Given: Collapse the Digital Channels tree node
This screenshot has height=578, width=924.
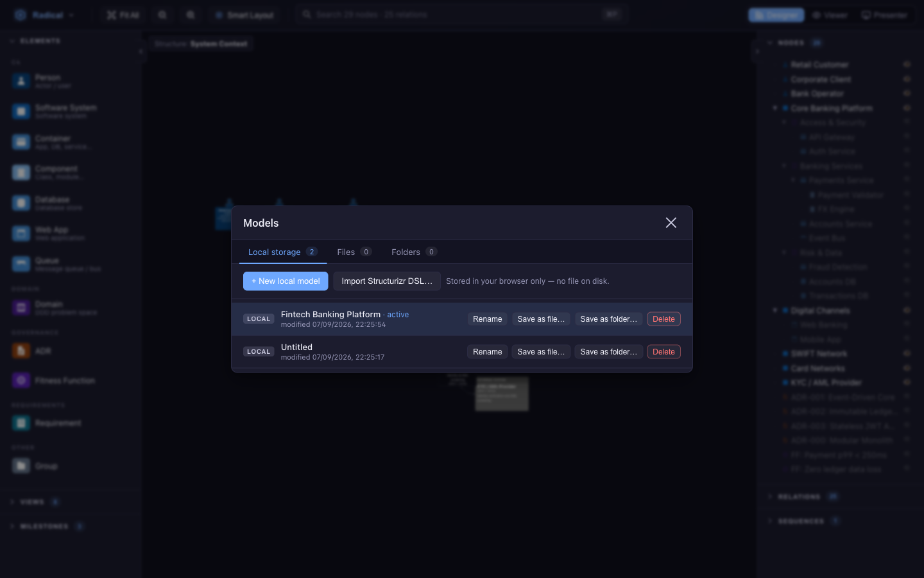Looking at the screenshot, I should pyautogui.click(x=775, y=310).
